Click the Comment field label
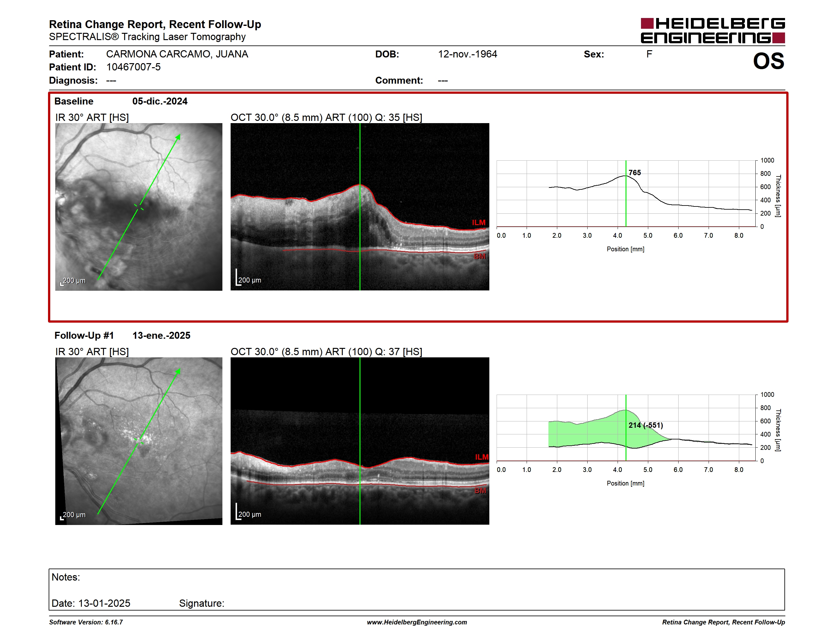 pos(399,80)
